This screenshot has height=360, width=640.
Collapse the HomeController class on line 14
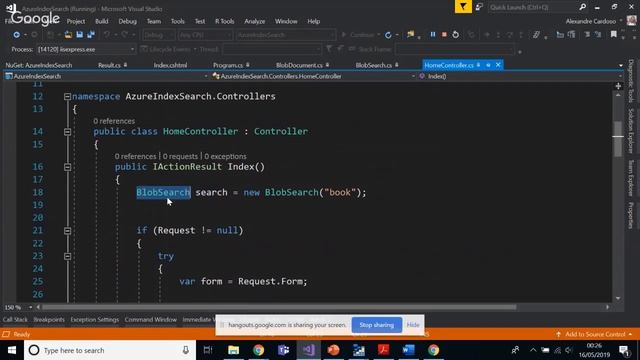coord(67,132)
